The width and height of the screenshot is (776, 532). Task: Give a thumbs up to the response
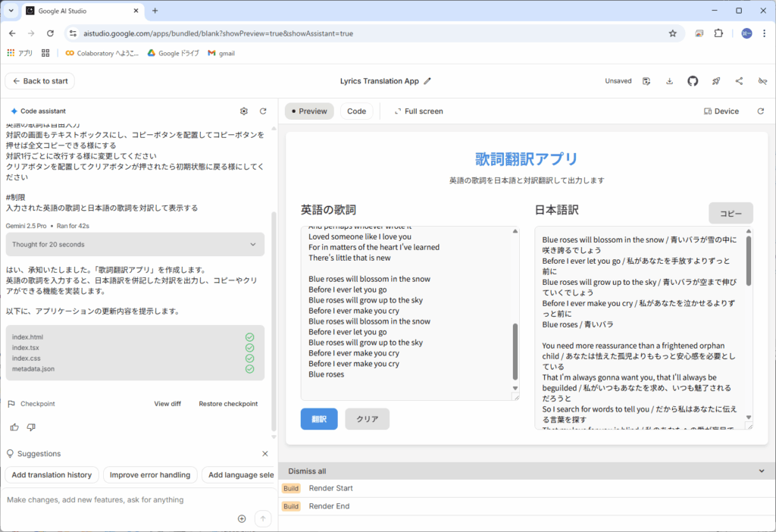[14, 427]
